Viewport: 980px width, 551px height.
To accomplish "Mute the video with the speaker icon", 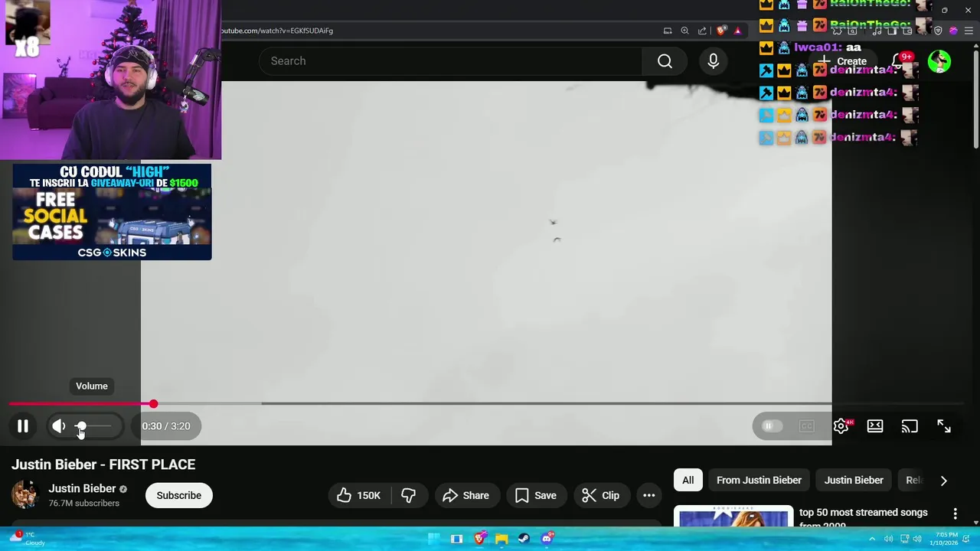I will point(59,426).
